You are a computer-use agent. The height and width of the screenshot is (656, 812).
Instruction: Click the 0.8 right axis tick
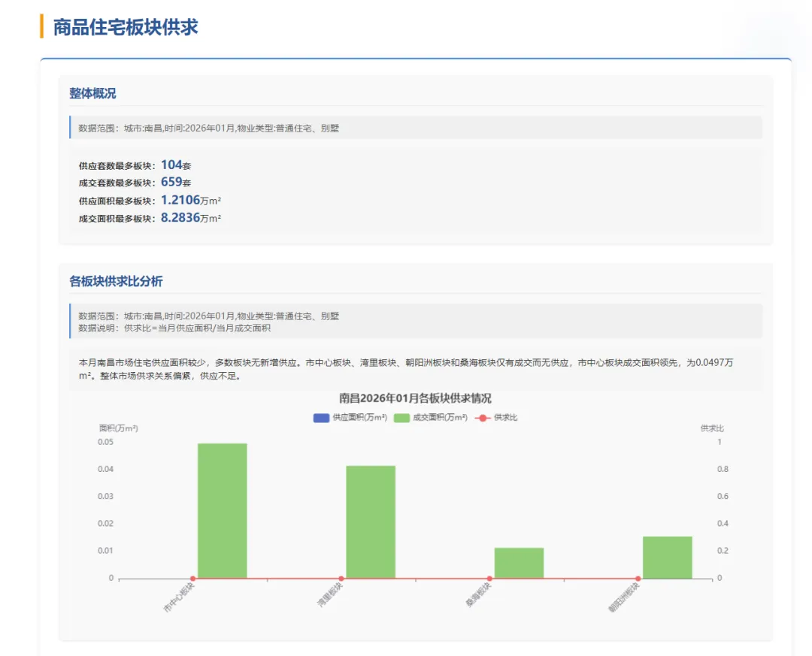[x=723, y=469]
